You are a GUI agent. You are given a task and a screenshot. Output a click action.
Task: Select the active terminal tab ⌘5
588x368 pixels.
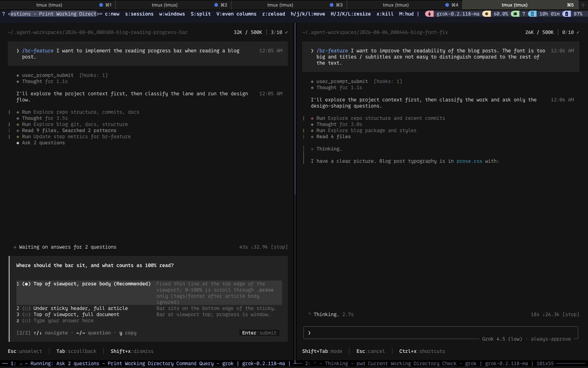tap(520, 5)
